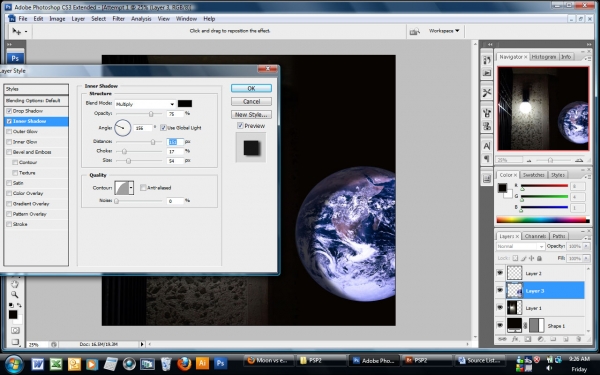This screenshot has width=600, height=375.
Task: Enable the Inner Glow checkbox
Action: (9, 142)
